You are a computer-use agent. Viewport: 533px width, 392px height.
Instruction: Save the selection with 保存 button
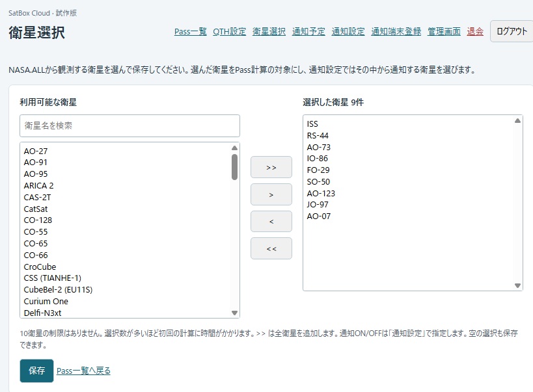(36, 371)
